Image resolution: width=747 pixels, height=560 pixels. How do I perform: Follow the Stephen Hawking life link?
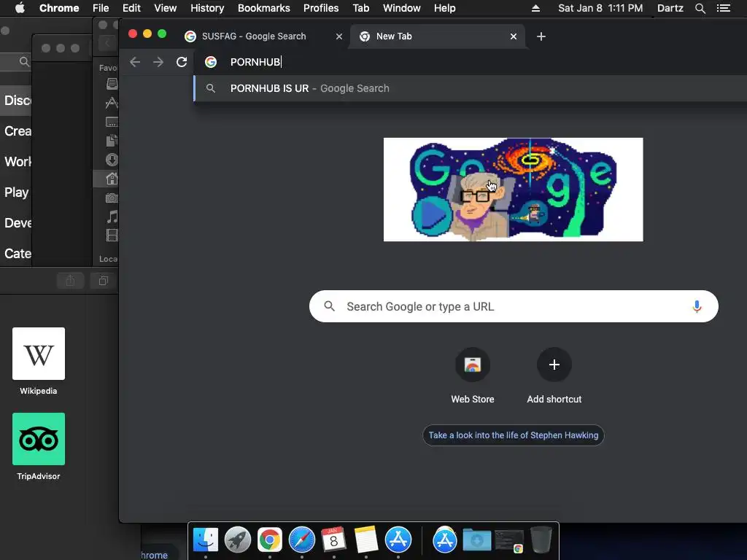pyautogui.click(x=514, y=435)
